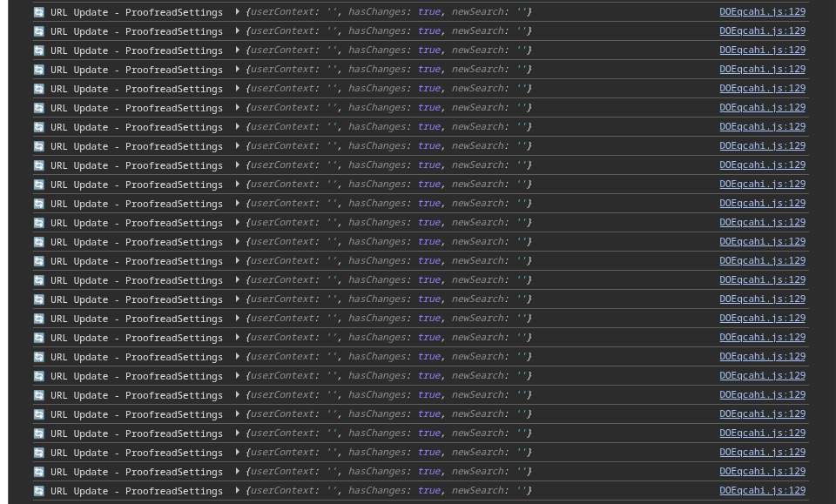836x504 pixels.
Task: Click the refresh icon on the third log row
Action: click(x=39, y=50)
